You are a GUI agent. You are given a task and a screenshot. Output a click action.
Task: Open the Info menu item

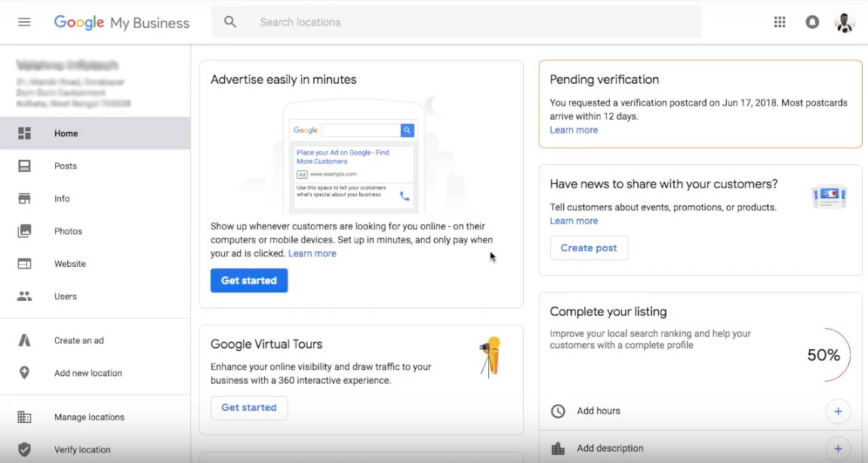(95, 198)
